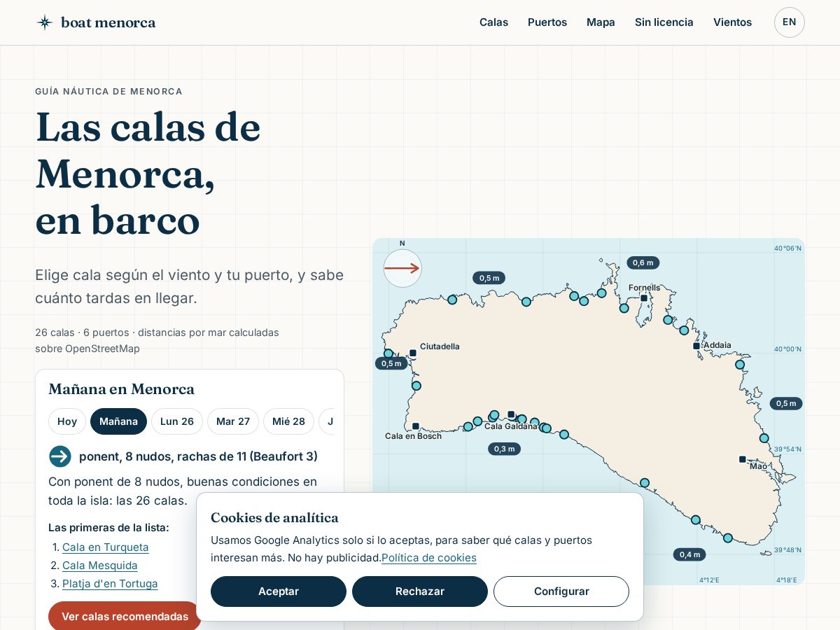This screenshot has width=840, height=630.
Task: Select the Addaia port square marker
Action: [x=696, y=346]
